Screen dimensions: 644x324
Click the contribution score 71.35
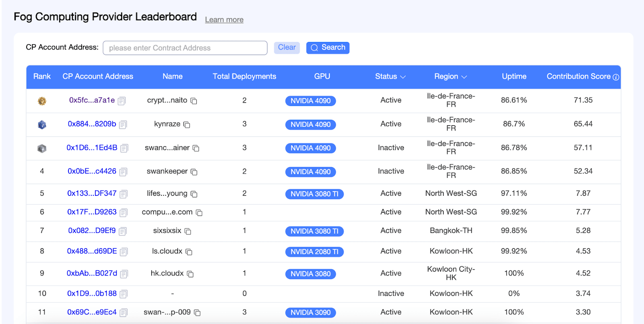point(583,100)
